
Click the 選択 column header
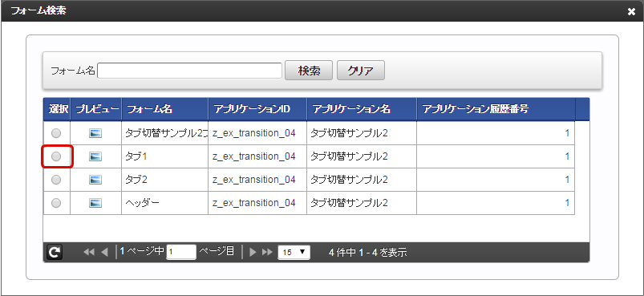point(57,109)
